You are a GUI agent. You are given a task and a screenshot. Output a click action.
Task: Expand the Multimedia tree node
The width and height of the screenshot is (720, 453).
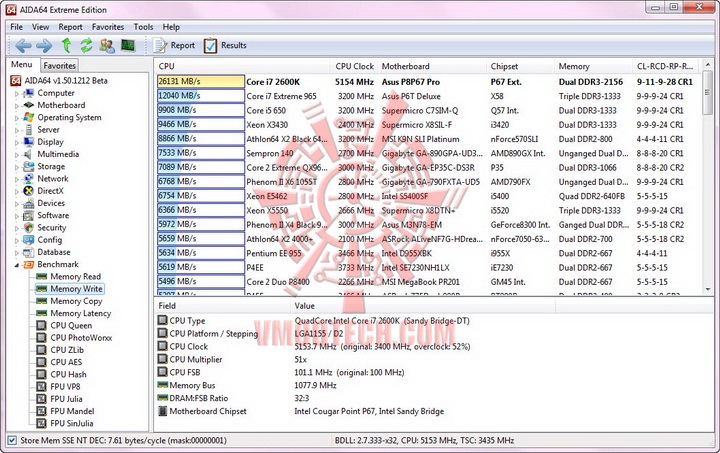(17, 155)
